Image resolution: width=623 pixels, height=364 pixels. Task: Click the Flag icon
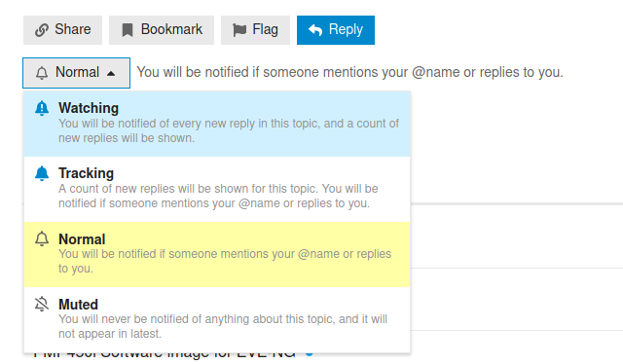coord(239,30)
